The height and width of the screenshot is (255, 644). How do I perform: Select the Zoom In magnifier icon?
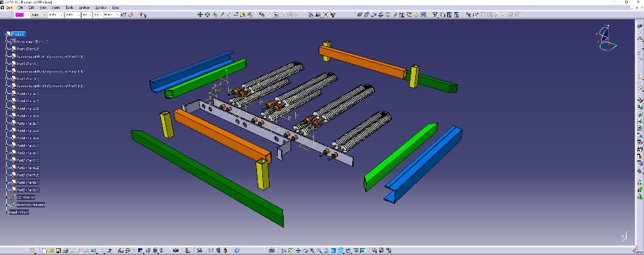click(x=312, y=250)
